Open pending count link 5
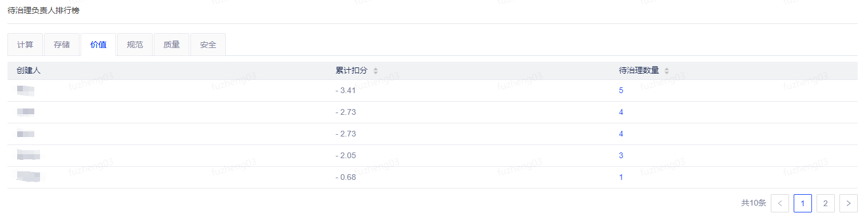This screenshot has width=868, height=217. (x=621, y=90)
